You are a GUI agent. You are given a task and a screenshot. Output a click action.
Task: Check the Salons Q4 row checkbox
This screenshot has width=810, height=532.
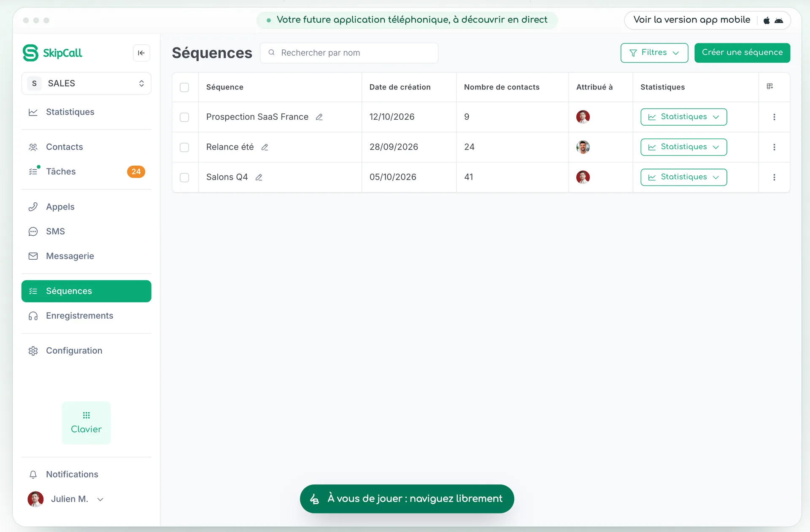(184, 177)
